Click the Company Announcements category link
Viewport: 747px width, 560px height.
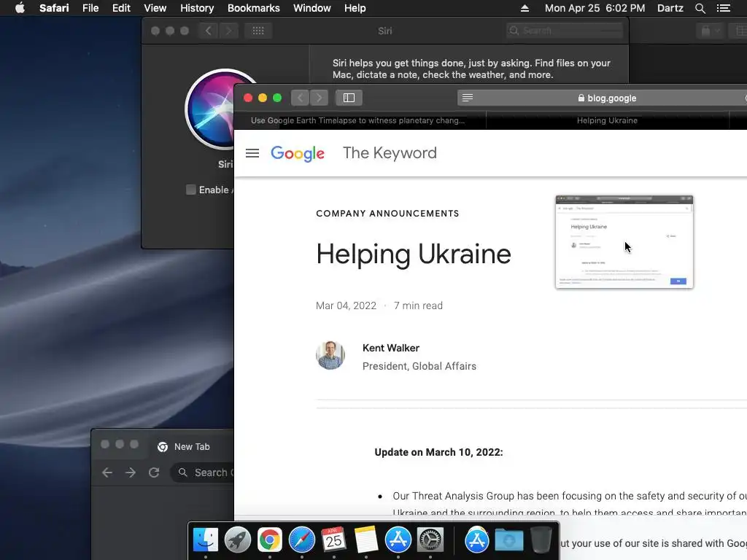click(x=387, y=214)
